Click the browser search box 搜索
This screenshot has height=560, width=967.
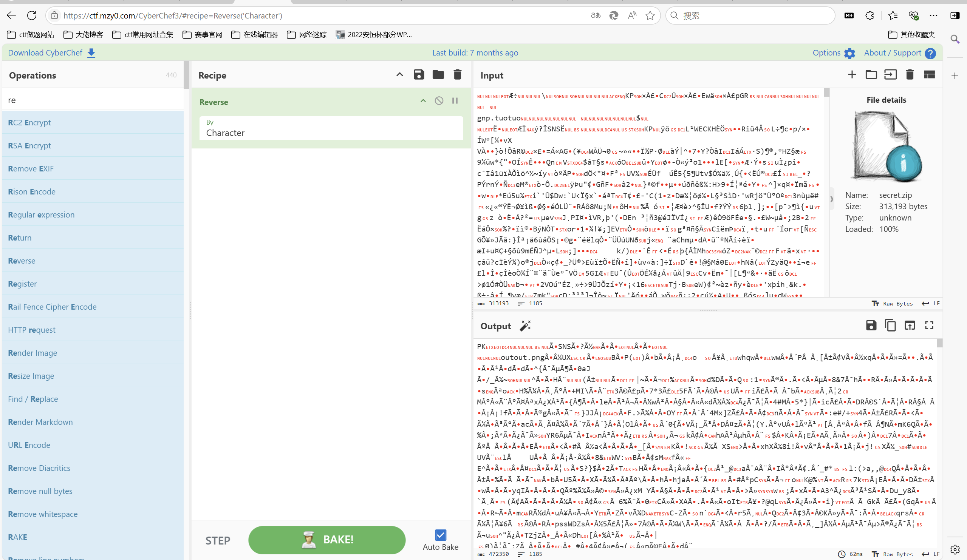750,15
